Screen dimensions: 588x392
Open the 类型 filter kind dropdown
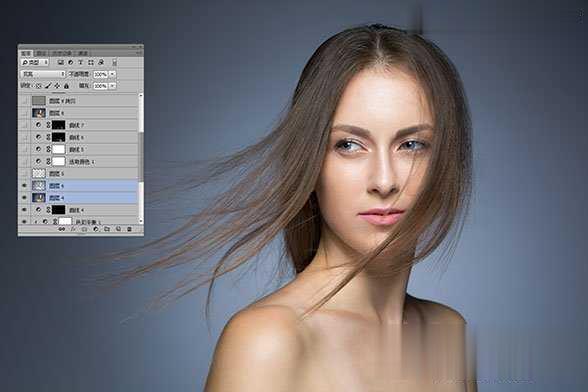click(x=34, y=62)
